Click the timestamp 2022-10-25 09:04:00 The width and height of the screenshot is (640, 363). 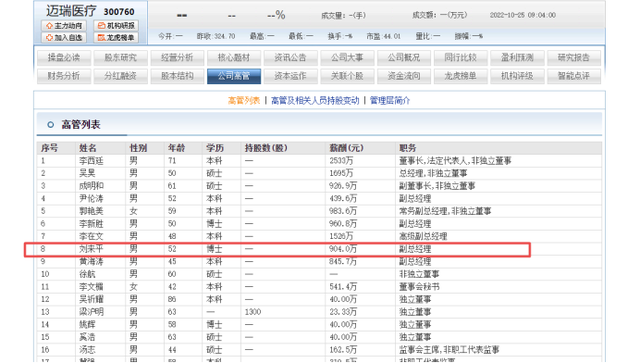point(523,15)
